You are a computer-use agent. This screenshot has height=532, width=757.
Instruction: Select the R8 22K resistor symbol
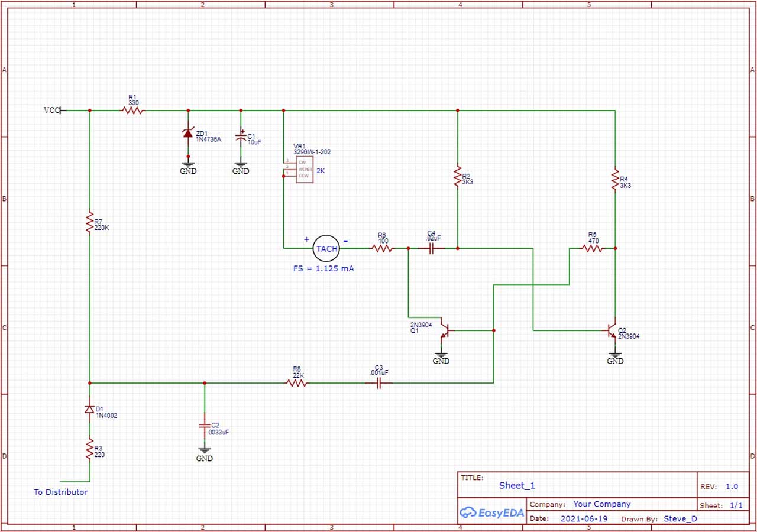[297, 383]
